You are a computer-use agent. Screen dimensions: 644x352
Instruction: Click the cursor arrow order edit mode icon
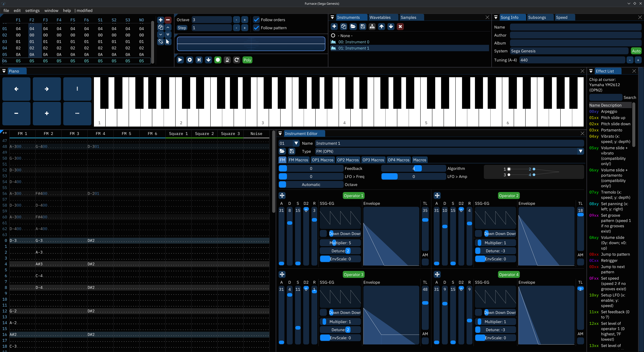click(168, 41)
